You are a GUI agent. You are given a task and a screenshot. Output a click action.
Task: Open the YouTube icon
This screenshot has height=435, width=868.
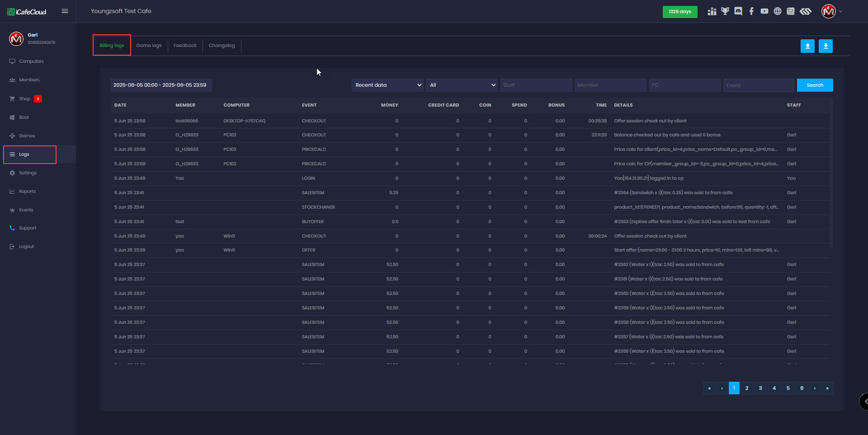764,11
